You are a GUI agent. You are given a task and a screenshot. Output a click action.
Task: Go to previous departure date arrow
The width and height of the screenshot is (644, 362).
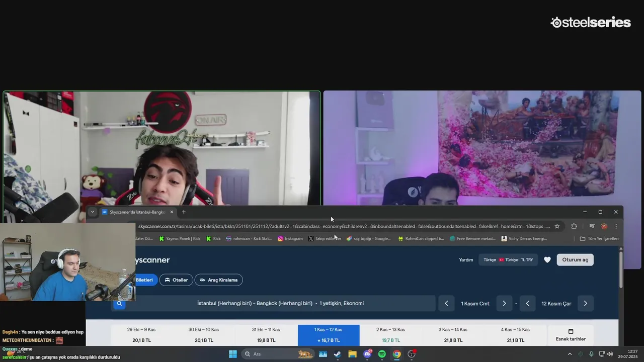(x=446, y=304)
